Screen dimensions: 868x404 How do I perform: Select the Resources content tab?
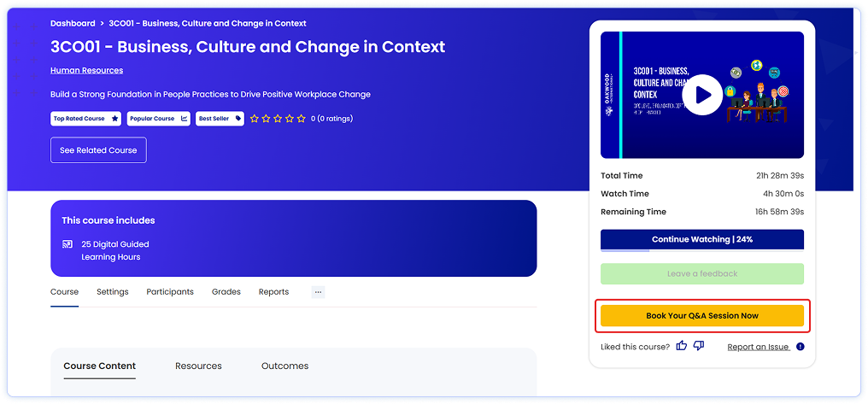pos(198,366)
